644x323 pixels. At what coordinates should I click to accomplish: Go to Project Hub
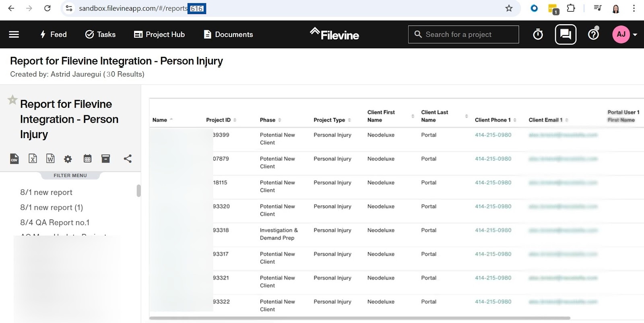(159, 35)
